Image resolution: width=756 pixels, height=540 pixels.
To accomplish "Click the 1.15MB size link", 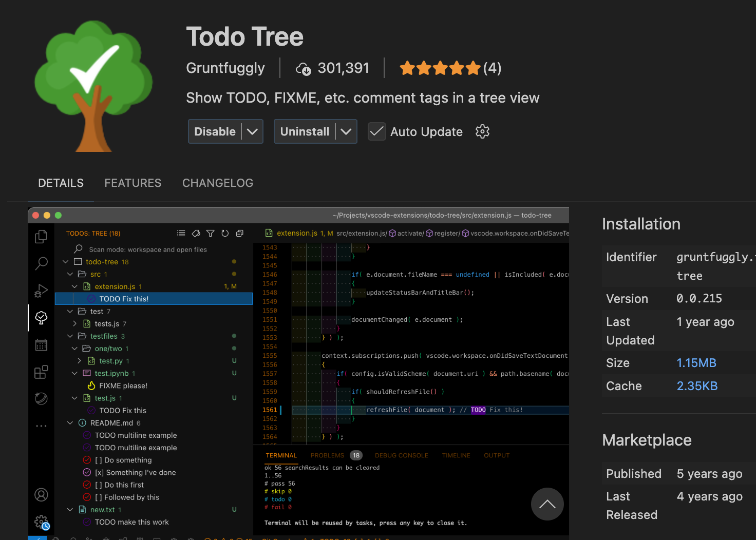I will click(696, 363).
